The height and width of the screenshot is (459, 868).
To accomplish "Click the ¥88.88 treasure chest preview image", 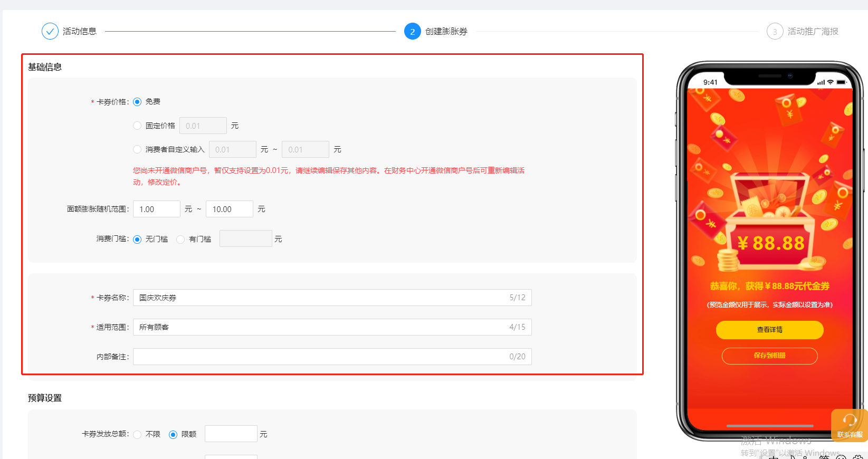I will pos(770,222).
